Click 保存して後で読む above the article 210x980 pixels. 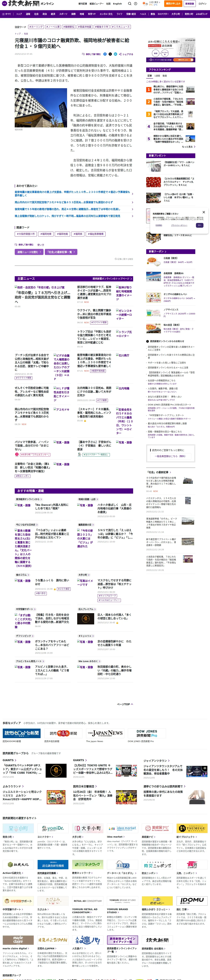pos(91,54)
